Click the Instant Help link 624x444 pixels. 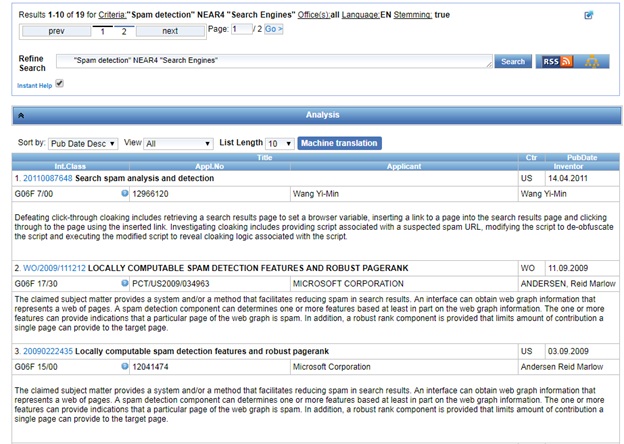35,86
